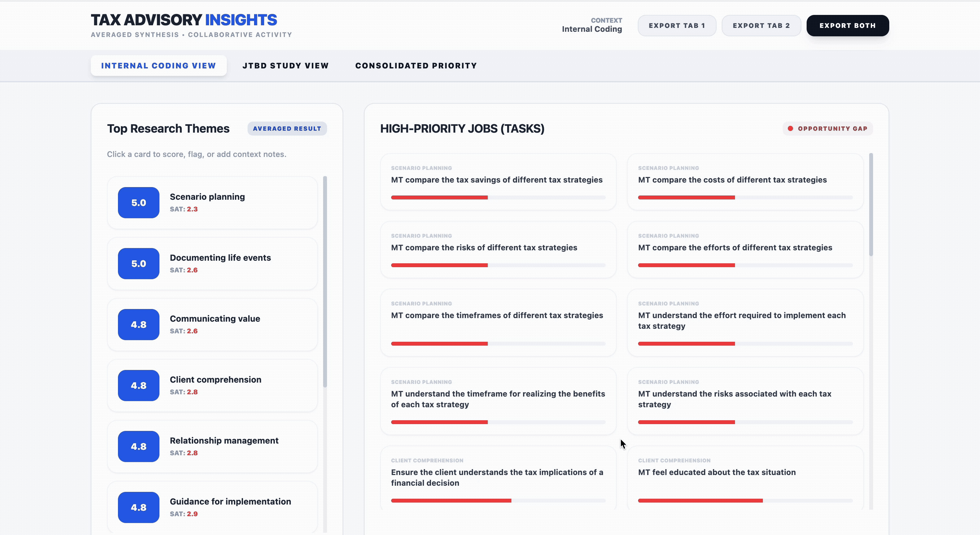Click the 5.0 badge on Documenting life events
The width and height of the screenshot is (980, 535).
138,263
